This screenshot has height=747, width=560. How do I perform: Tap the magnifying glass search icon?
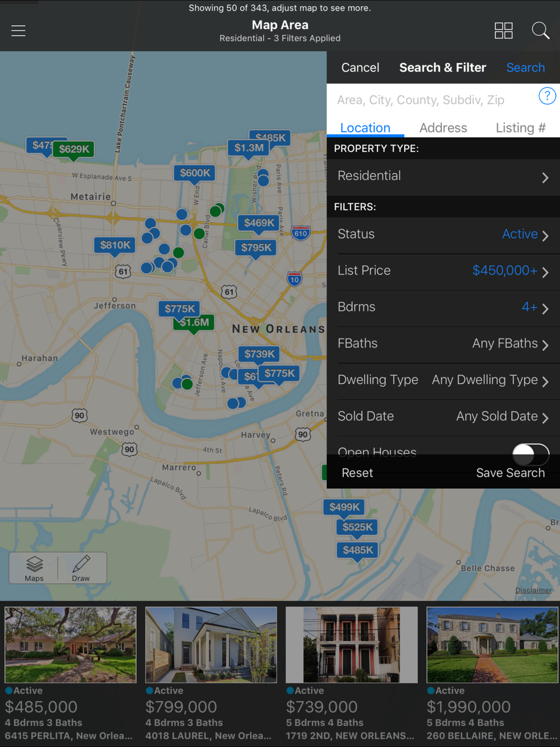pos(540,31)
